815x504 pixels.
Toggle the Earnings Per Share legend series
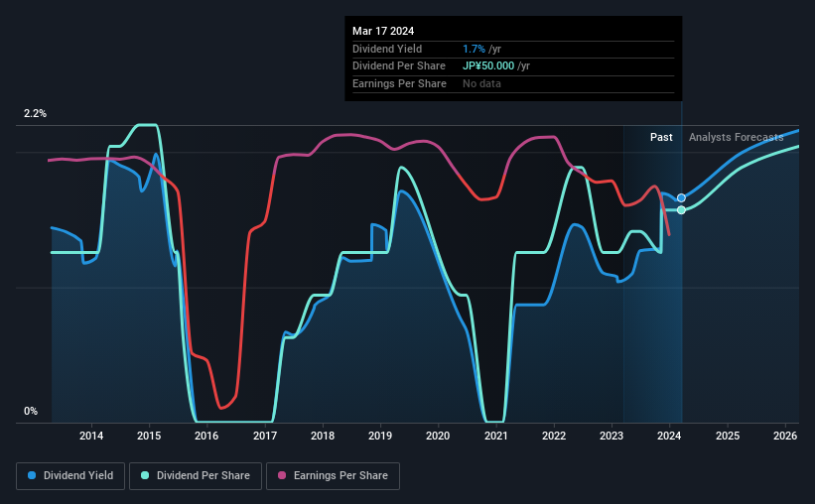[333, 476]
